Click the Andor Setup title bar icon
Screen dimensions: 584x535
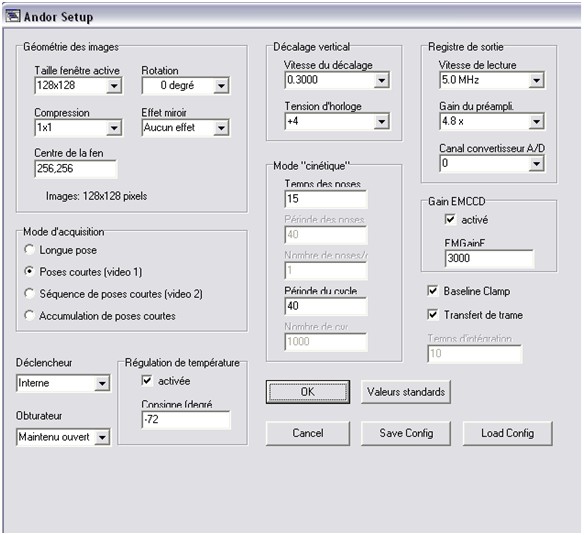point(12,16)
